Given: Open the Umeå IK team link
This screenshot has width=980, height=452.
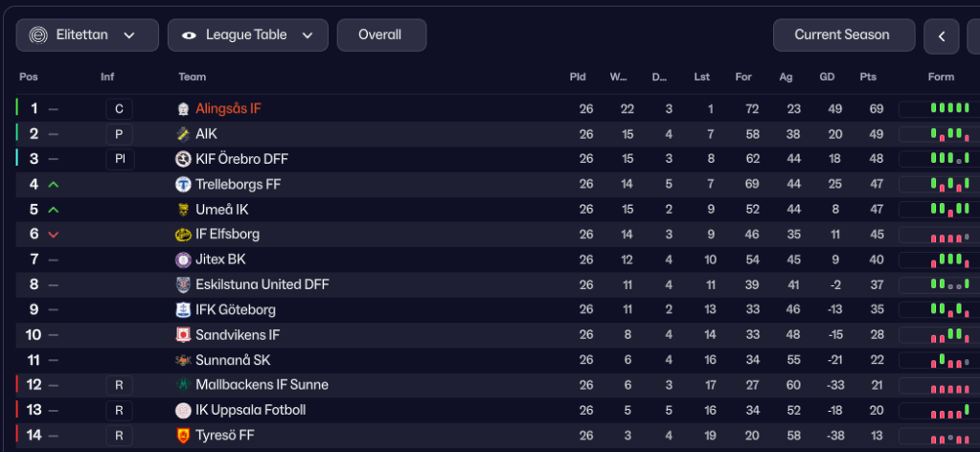Looking at the screenshot, I should coord(221,210).
